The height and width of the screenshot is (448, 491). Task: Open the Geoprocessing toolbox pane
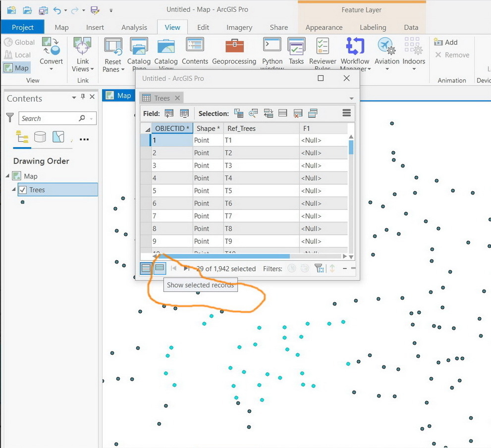(234, 51)
